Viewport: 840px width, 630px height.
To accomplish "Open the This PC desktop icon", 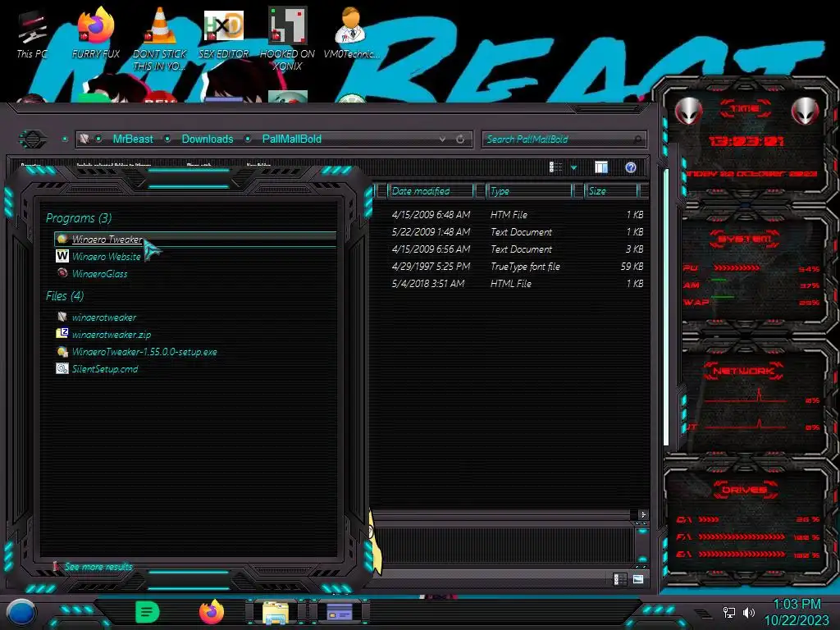I will point(31,34).
